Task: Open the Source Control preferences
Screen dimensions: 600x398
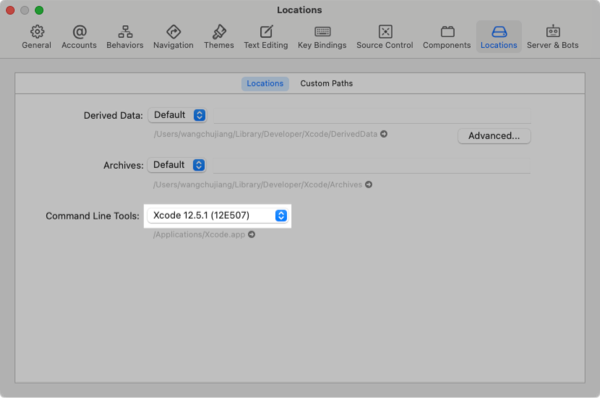Action: point(385,37)
